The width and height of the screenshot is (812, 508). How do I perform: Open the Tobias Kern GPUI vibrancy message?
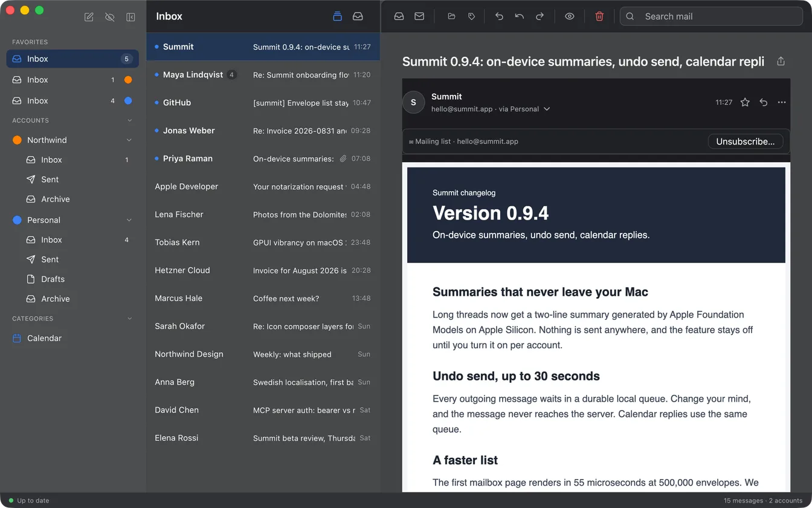pyautogui.click(x=263, y=242)
